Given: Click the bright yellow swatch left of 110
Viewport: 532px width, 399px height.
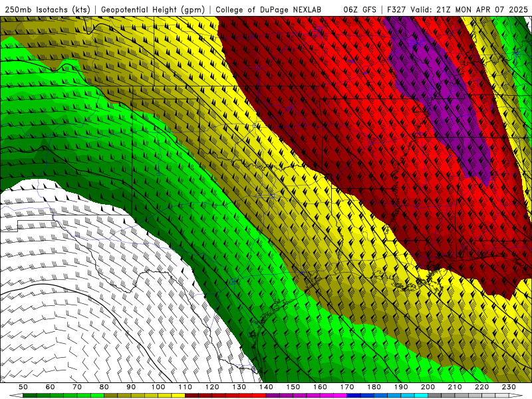Looking at the screenshot, I should 178,396.
